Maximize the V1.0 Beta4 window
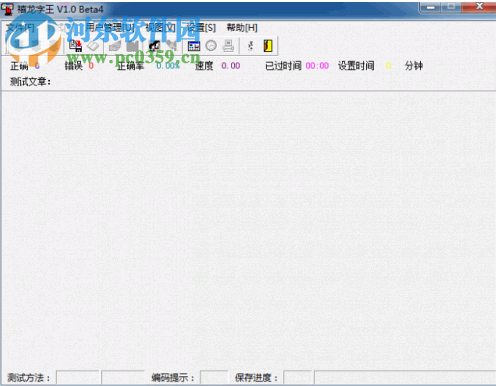The image size is (496, 386). 451,7
